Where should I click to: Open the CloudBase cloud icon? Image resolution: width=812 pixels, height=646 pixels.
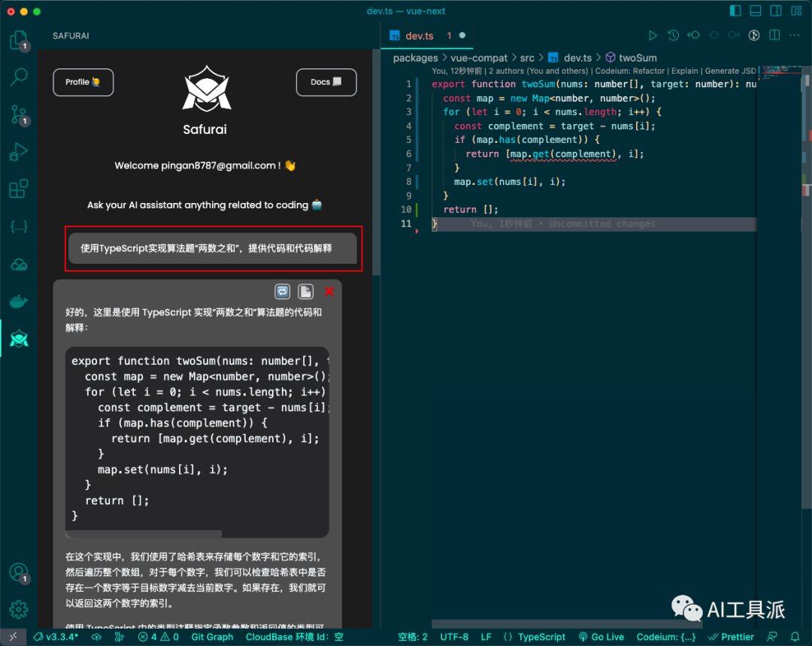coord(19,264)
